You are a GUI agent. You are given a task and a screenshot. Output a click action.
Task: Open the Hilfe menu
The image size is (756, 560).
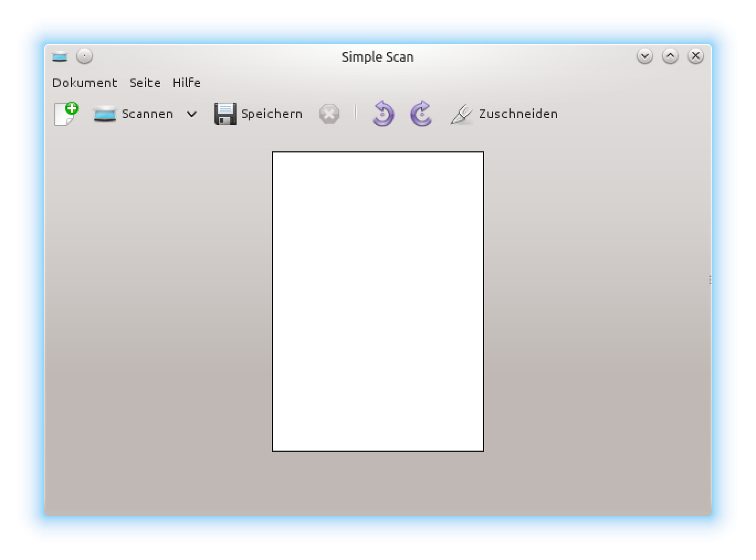[186, 83]
